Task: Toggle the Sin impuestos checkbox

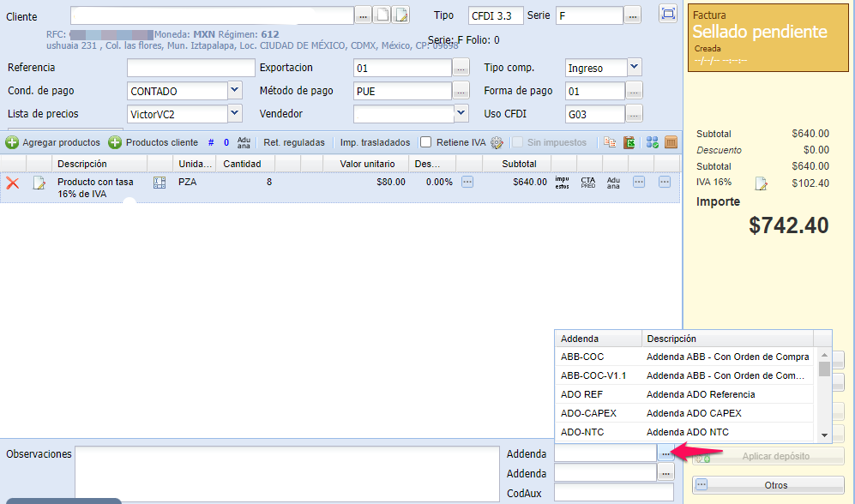Action: 517,142
